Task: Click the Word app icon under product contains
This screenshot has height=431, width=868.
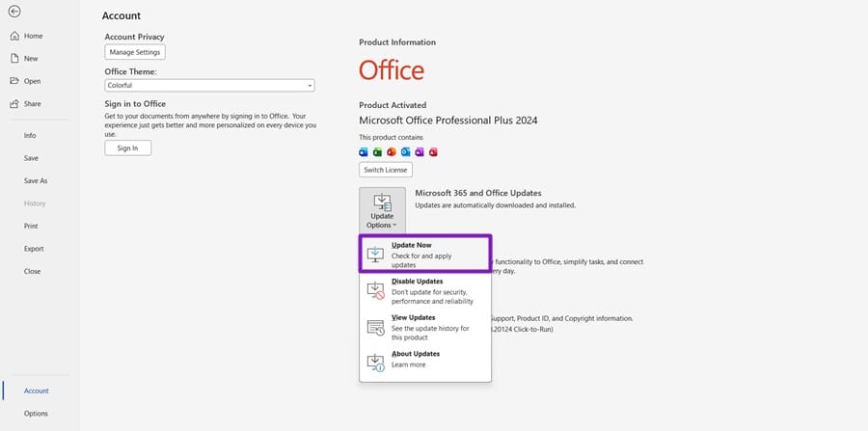Action: [364, 152]
